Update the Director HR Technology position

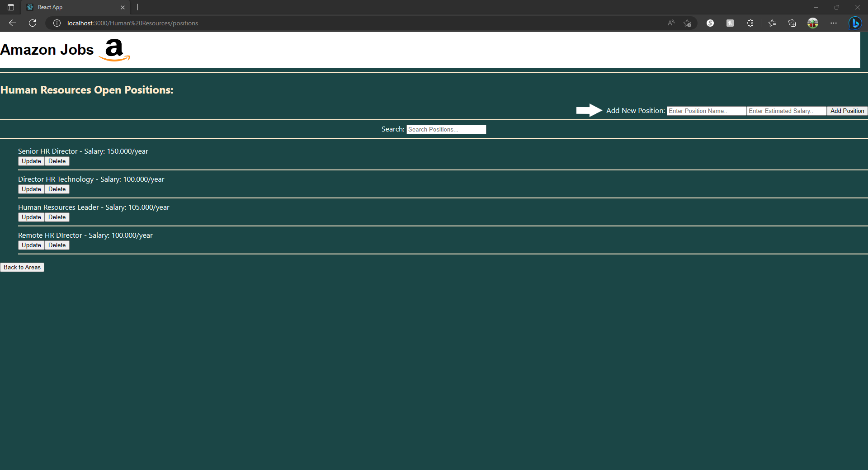[x=31, y=189]
